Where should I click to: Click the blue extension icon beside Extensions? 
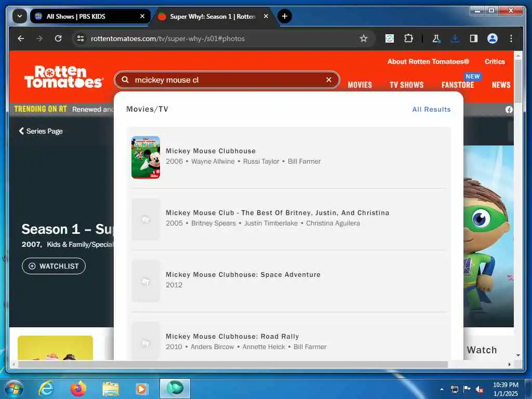pos(390,38)
